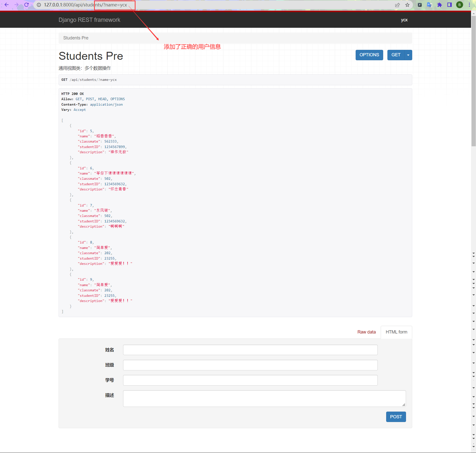Image resolution: width=476 pixels, height=453 pixels.
Task: Reload the page with refresh icon
Action: tap(26, 5)
